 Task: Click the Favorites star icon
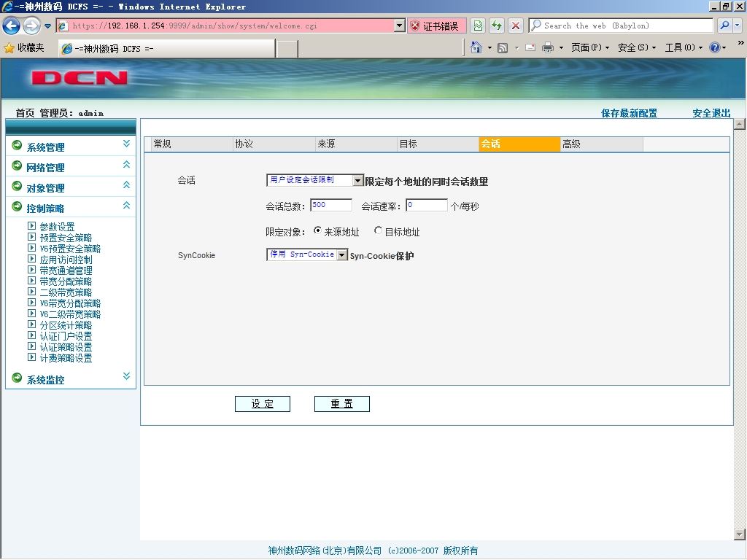9,47
